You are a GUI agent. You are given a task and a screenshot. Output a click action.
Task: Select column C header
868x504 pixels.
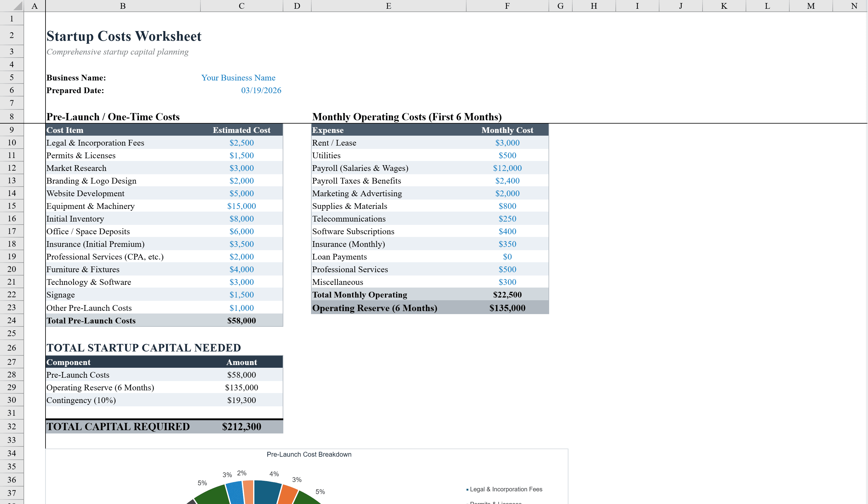click(x=241, y=5)
